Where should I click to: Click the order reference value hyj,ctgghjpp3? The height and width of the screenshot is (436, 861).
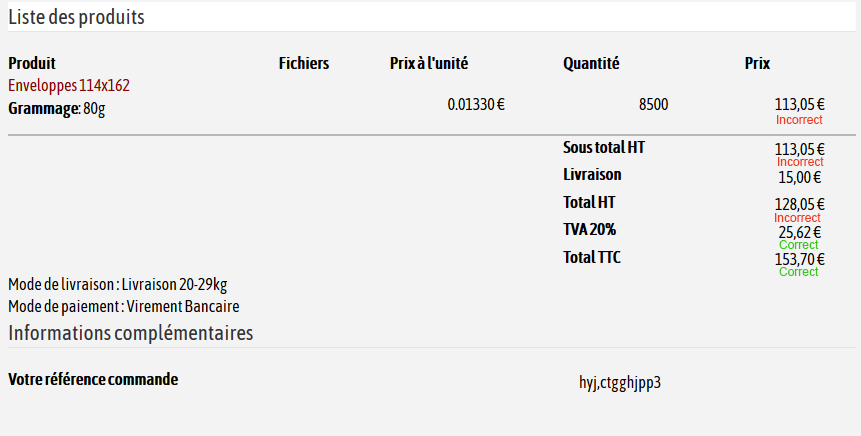(620, 381)
